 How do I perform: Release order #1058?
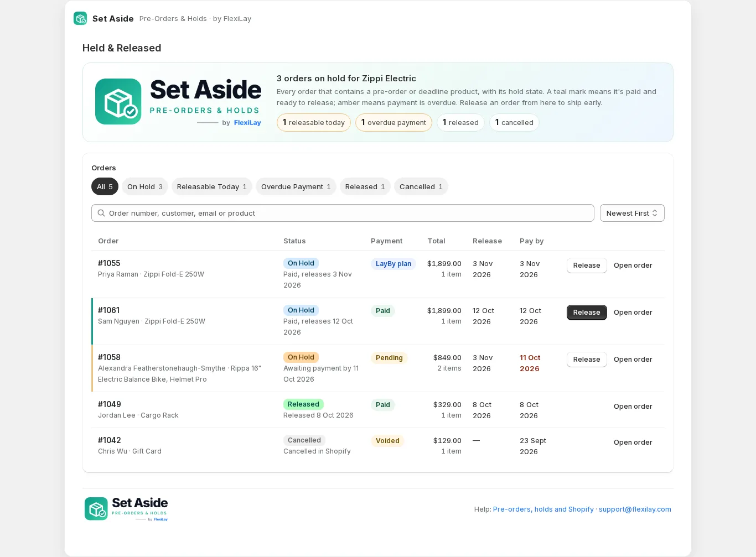pos(587,360)
